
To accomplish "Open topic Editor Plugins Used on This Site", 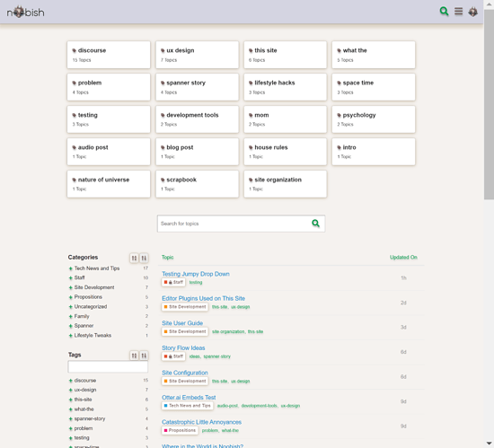I will click(x=203, y=298).
